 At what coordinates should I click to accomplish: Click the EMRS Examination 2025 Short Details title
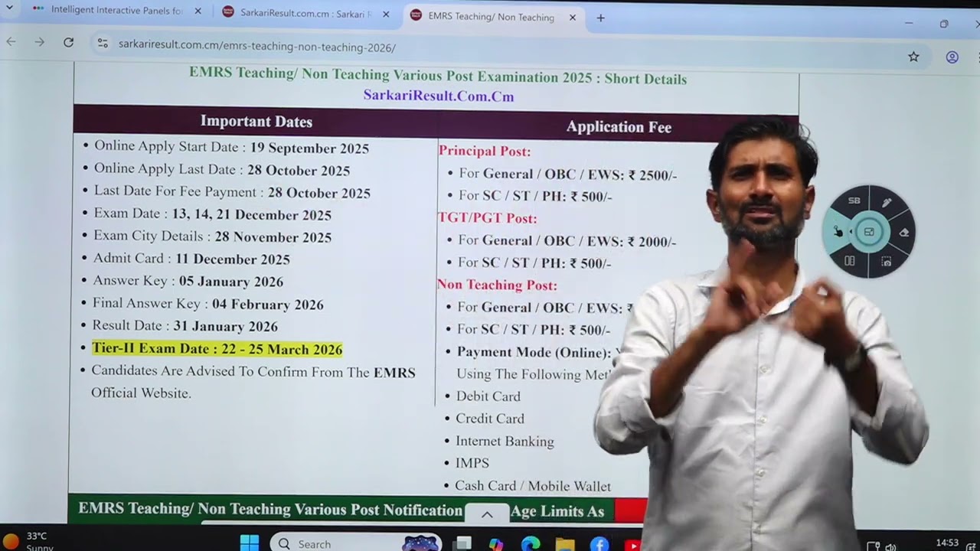[438, 77]
